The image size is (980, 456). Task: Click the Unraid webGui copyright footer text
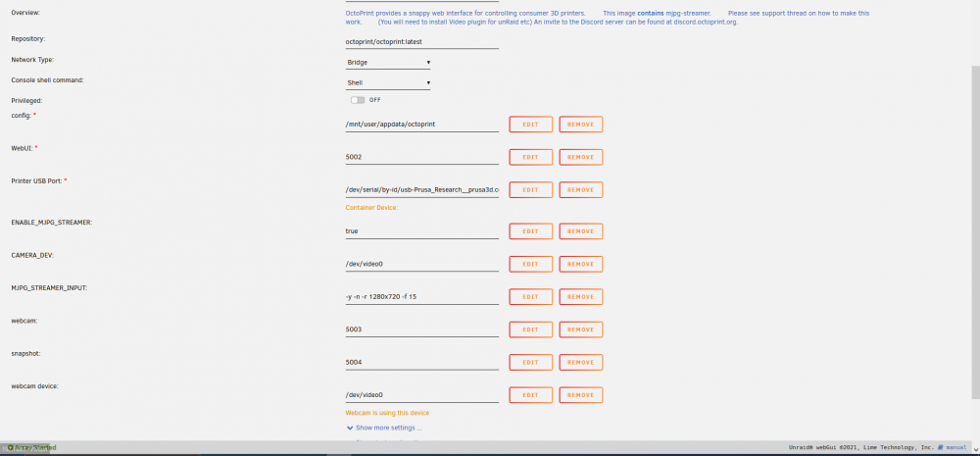tap(861, 448)
